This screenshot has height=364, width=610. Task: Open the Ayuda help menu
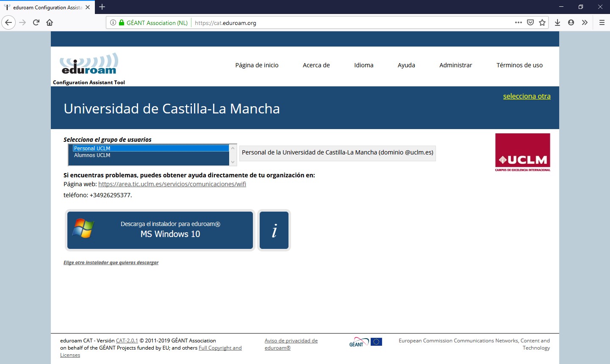tap(406, 65)
